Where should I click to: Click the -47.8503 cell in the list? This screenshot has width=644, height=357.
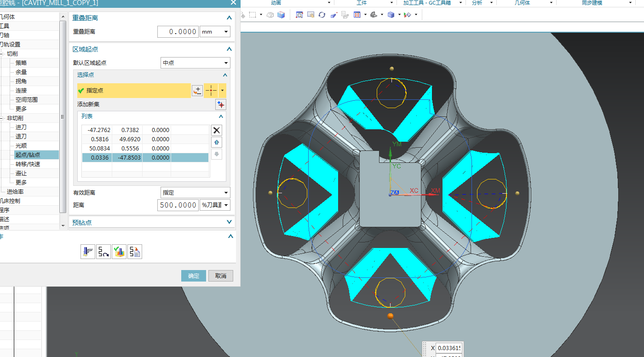click(x=127, y=158)
